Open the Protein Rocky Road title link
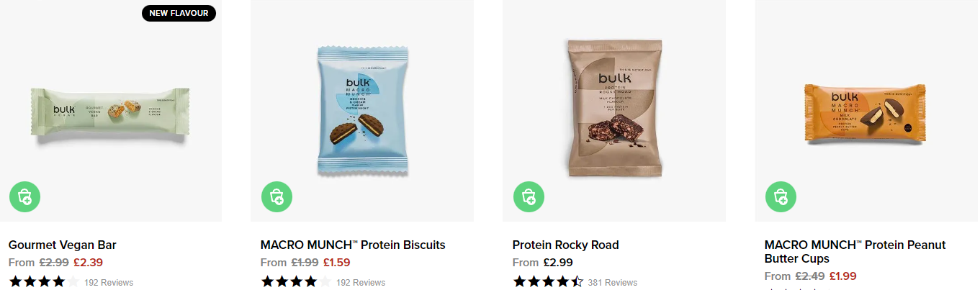Screen dimensions: 980x290 coord(566,245)
